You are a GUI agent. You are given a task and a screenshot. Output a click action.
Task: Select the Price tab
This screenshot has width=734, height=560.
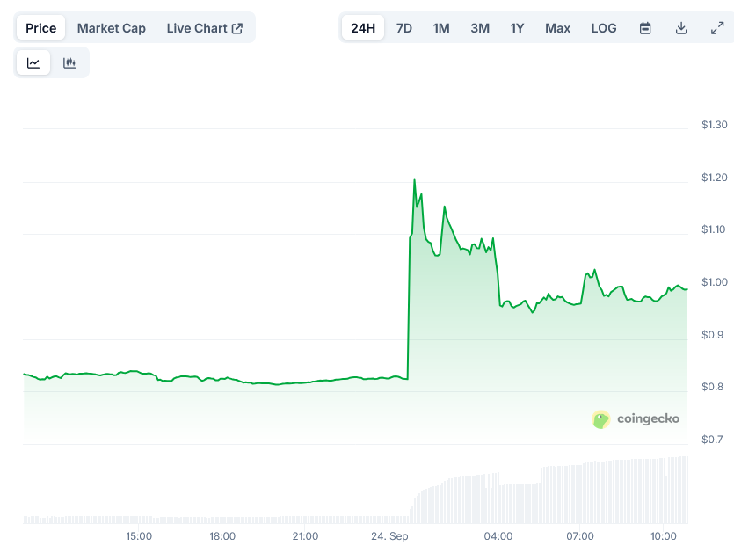(40, 28)
